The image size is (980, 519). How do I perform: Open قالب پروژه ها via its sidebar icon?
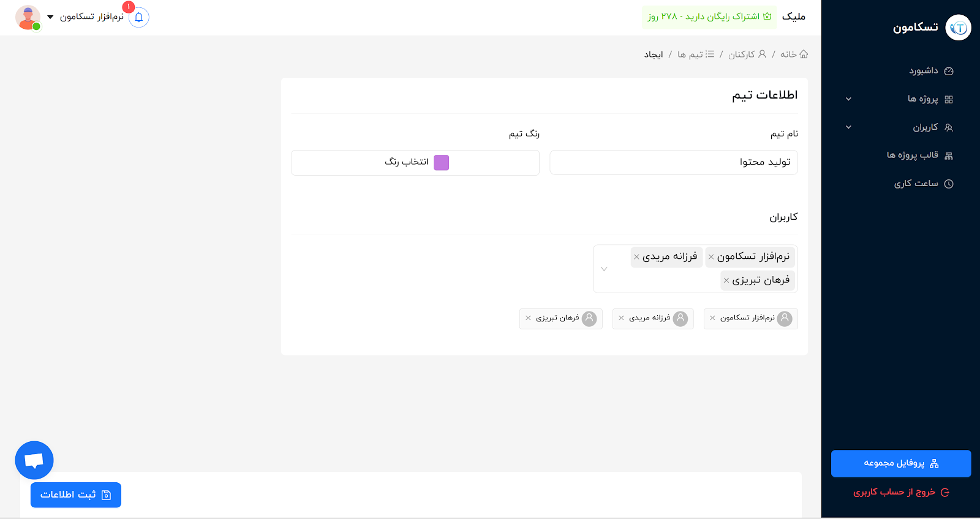(949, 155)
